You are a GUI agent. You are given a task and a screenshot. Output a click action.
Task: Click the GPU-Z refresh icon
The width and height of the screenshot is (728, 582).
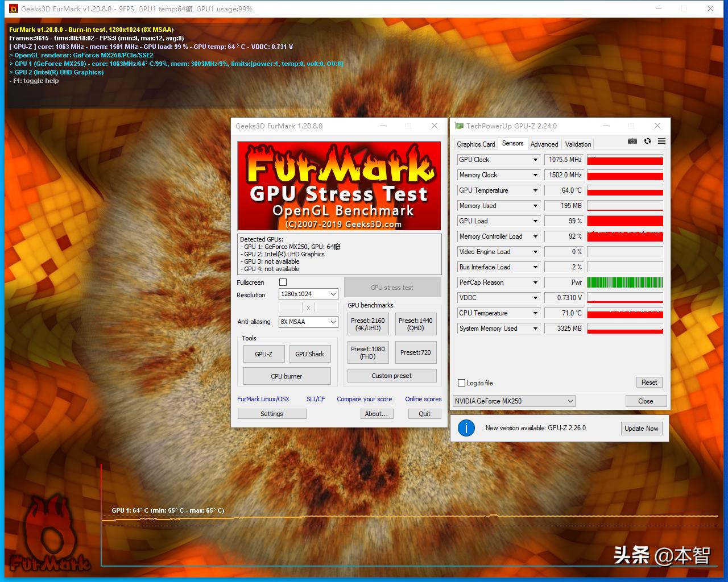point(647,141)
